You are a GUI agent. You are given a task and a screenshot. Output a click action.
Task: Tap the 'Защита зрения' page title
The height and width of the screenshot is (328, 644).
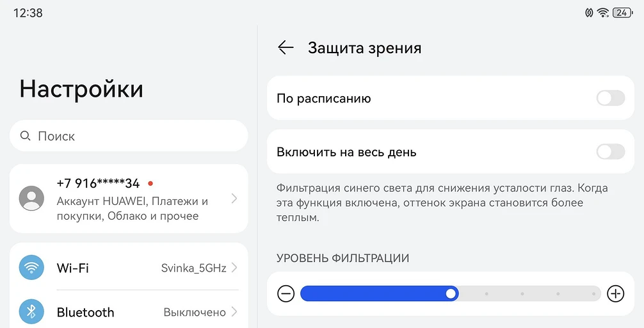[364, 48]
